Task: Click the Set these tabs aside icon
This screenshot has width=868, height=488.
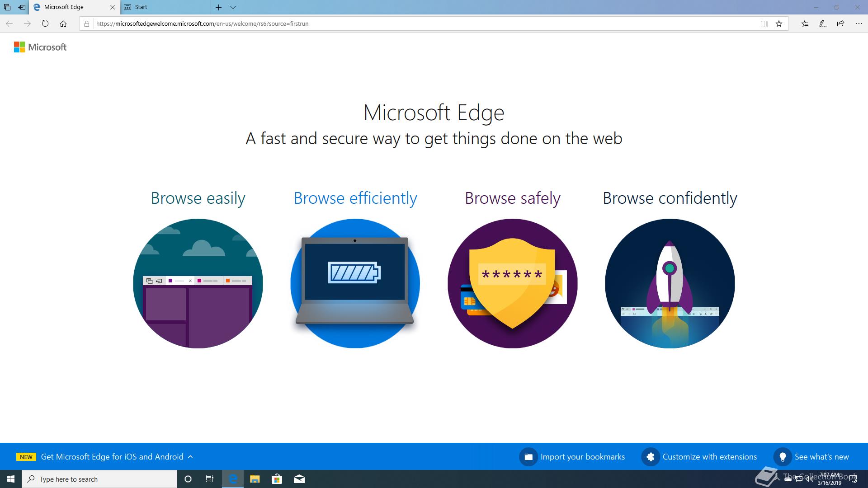Action: [x=22, y=7]
